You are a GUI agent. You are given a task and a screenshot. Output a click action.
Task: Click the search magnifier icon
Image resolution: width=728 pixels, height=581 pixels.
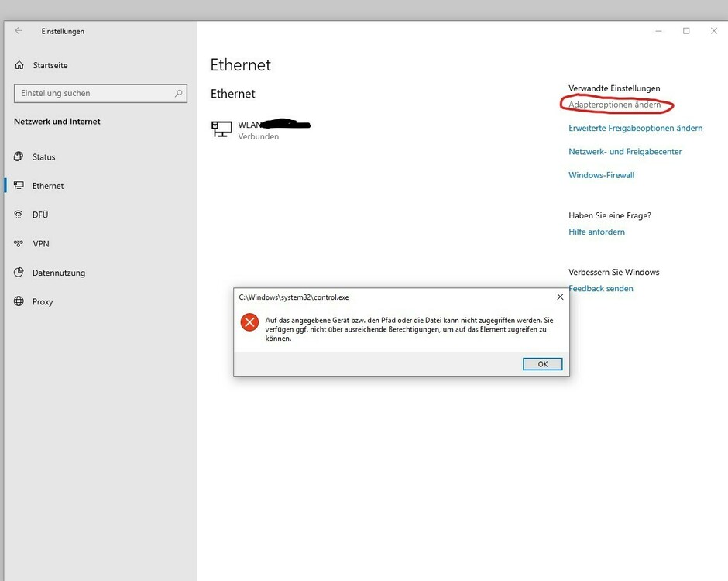[x=179, y=93]
